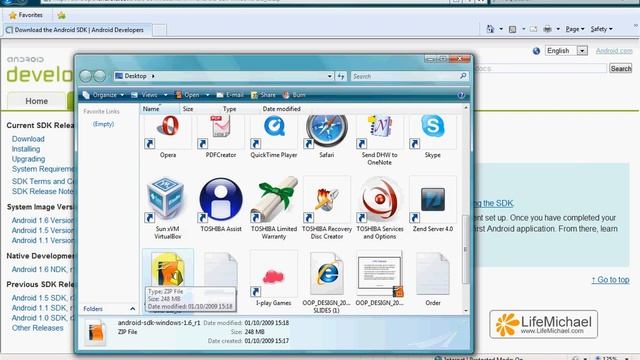
Task: Open the IE Safety menu dropdown
Action: 601,29
